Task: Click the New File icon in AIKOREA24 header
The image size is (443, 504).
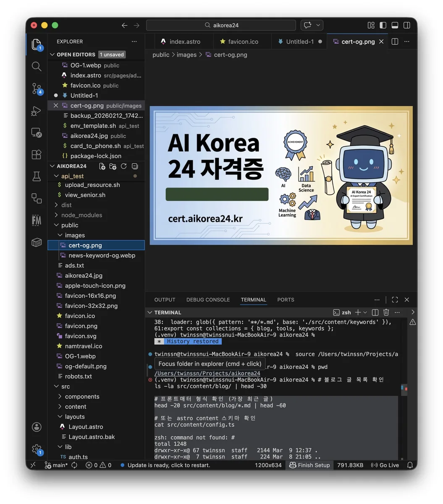Action: pyautogui.click(x=102, y=166)
